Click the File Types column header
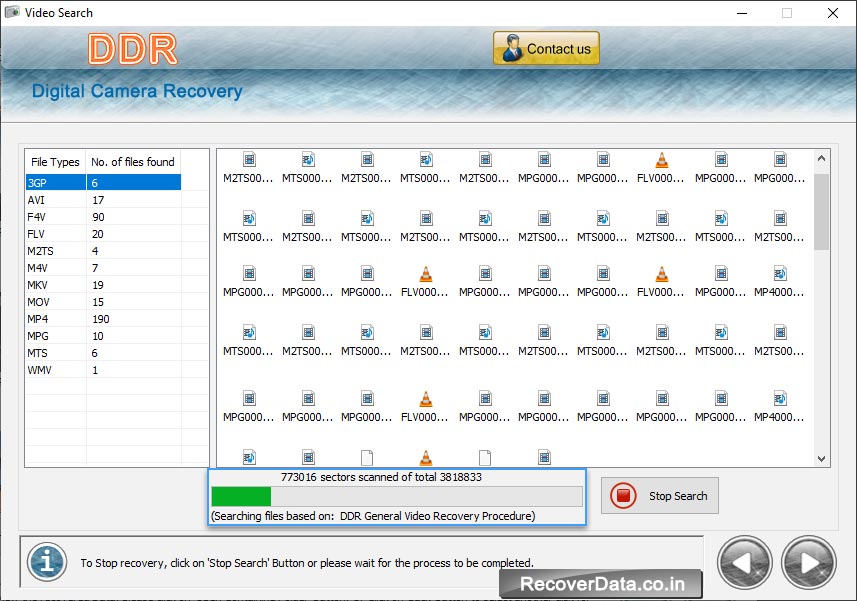 coord(55,162)
